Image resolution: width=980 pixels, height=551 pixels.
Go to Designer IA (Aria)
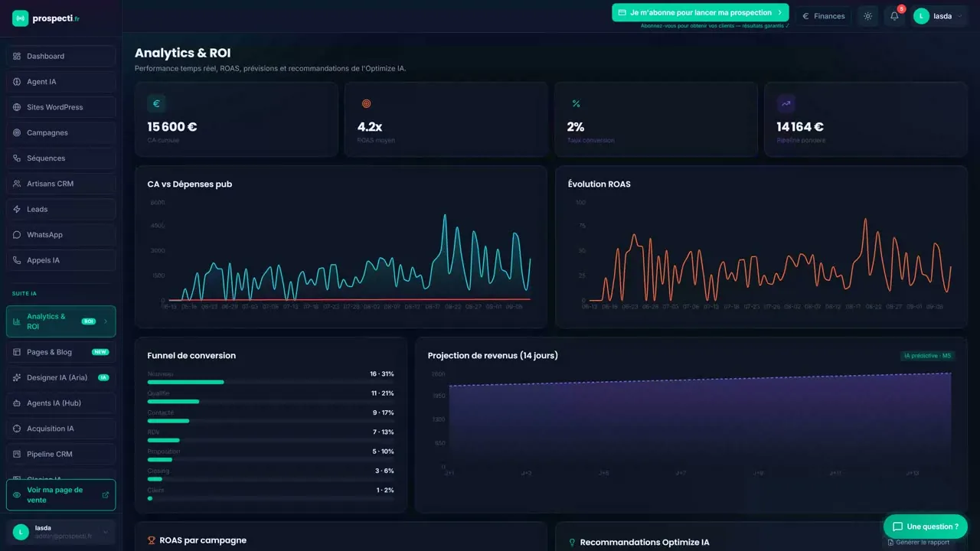[61, 377]
